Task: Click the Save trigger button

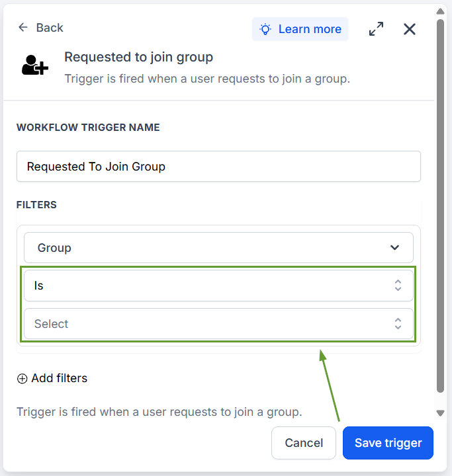Action: pos(388,443)
